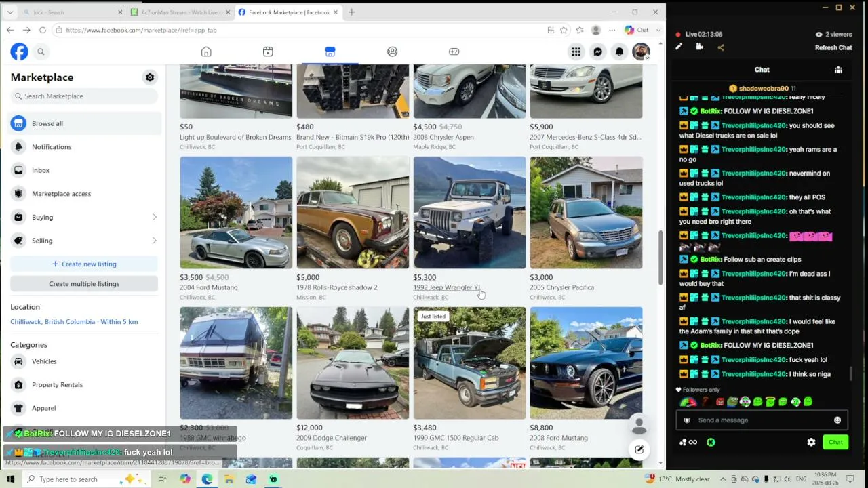868x488 pixels.
Task: Go back in browser history
Action: click(10, 30)
